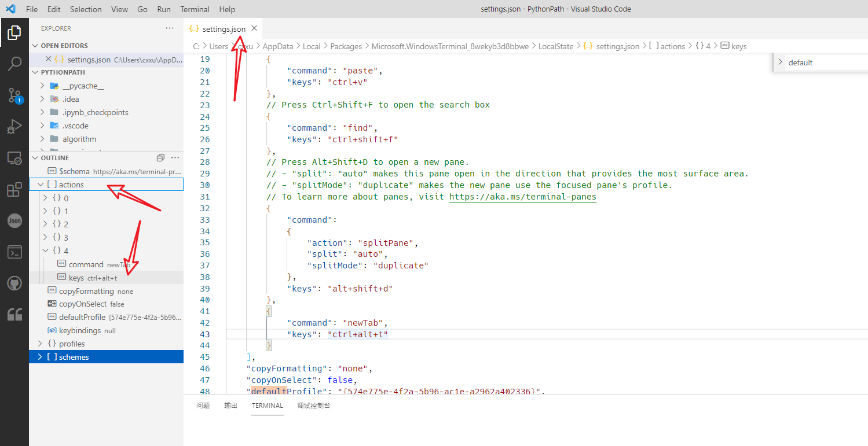Collapse the actions array in Outline
Screen dimensions: 868x446
pos(40,185)
